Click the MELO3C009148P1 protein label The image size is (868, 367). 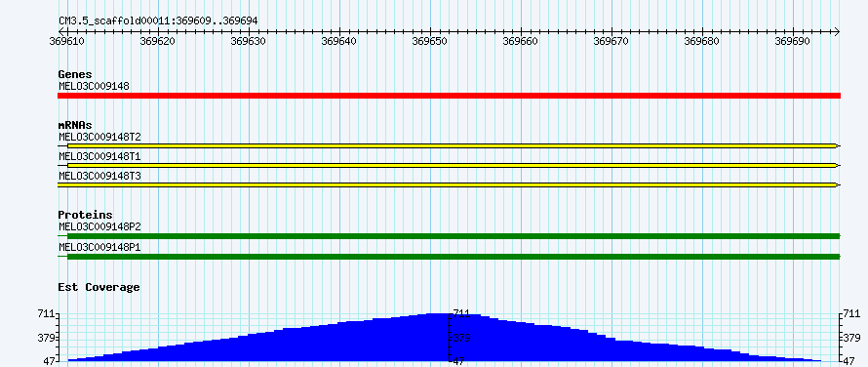99,247
